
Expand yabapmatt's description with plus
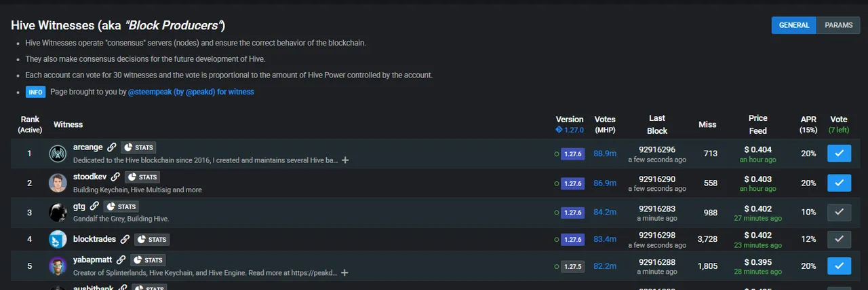tap(345, 272)
